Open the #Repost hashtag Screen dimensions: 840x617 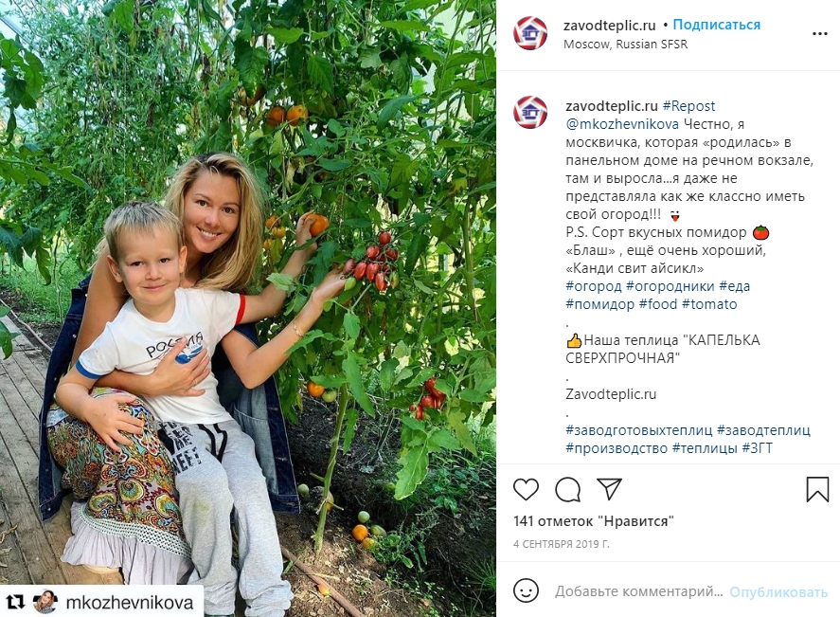coord(688,106)
